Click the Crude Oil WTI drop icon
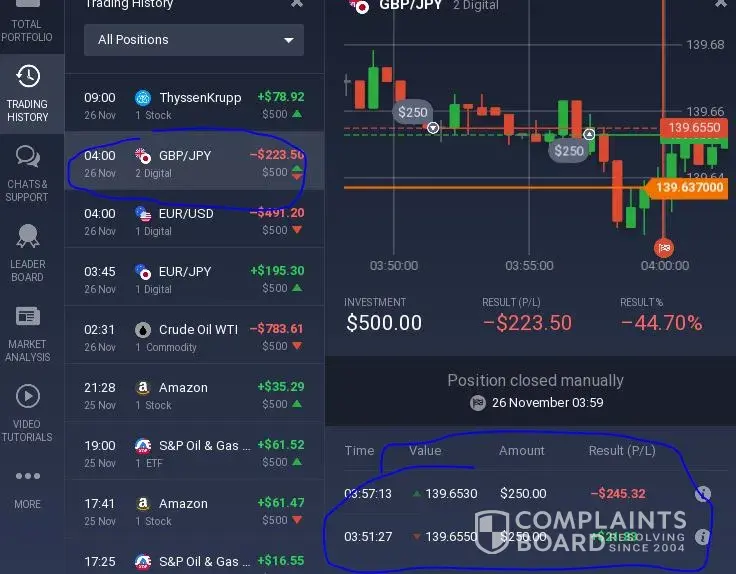The height and width of the screenshot is (574, 736). tap(143, 330)
